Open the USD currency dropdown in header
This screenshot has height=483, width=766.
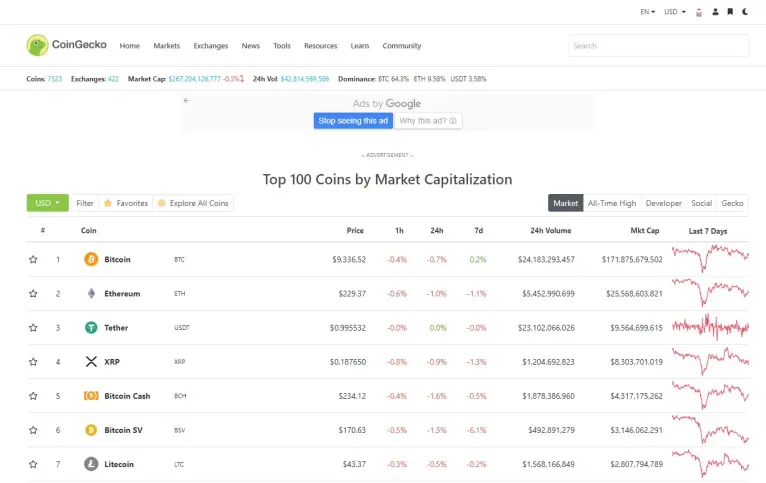pyautogui.click(x=675, y=12)
